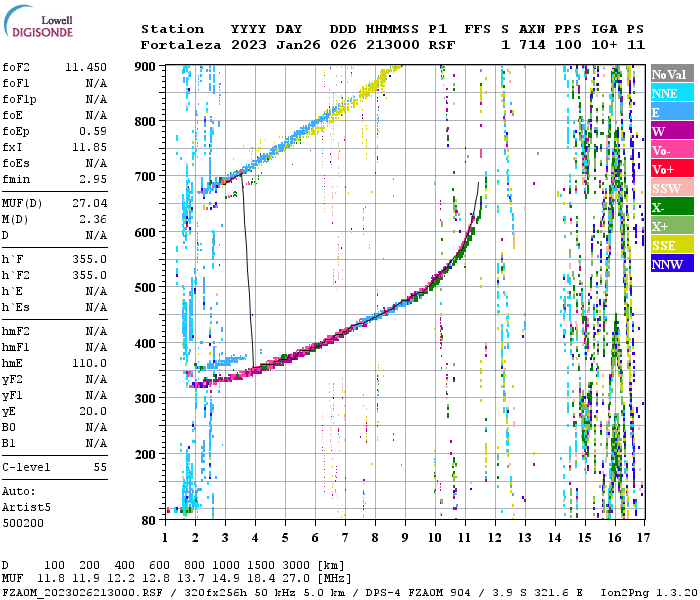Select the Vo- pink legend swatch
Viewport: 700px width, 600px height.
(x=672, y=150)
